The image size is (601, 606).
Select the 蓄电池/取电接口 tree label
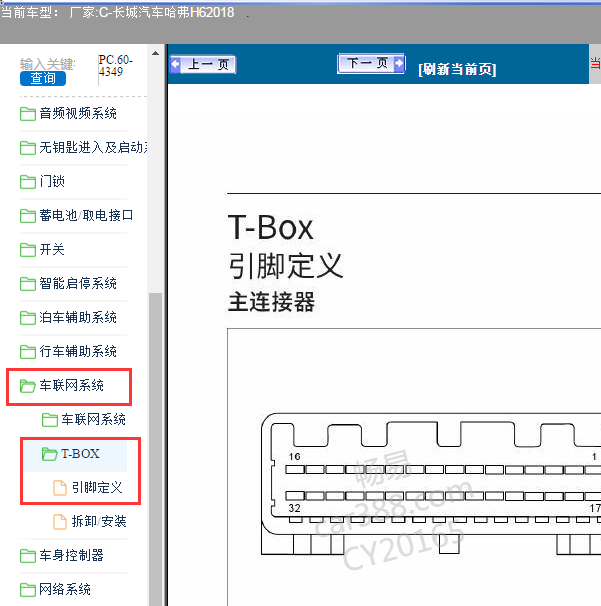click(x=86, y=215)
